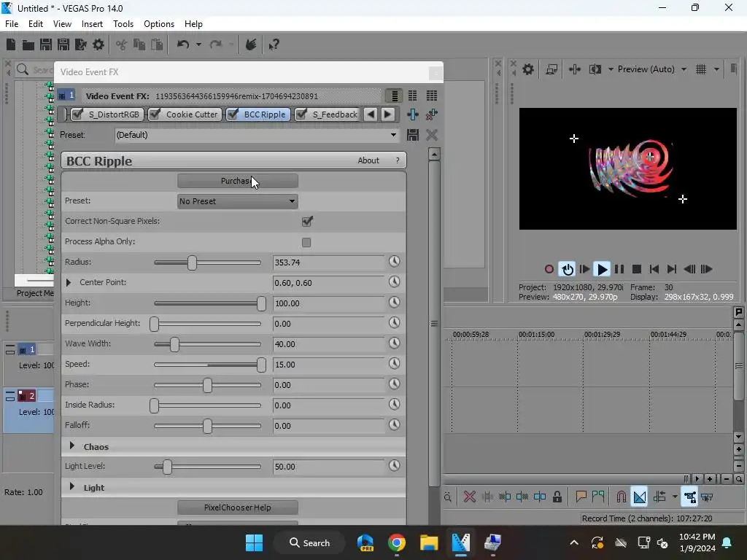Viewport: 747px width, 560px height.
Task: Uncheck the BCC Ripple plug-in checkbox
Action: [233, 114]
